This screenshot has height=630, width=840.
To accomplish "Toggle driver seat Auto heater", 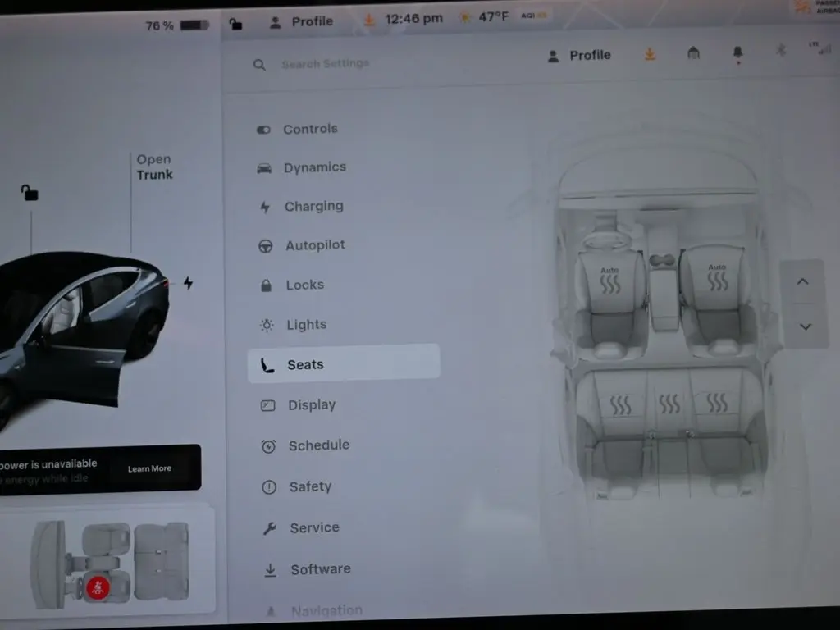I will pos(609,280).
